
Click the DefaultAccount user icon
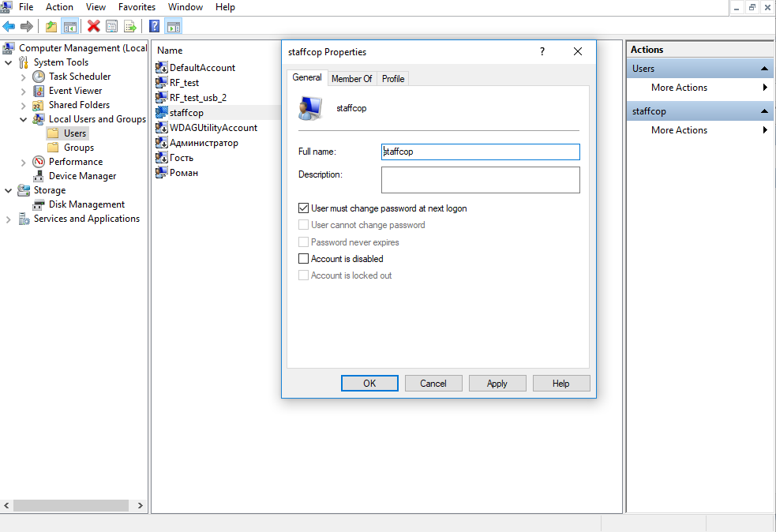161,68
